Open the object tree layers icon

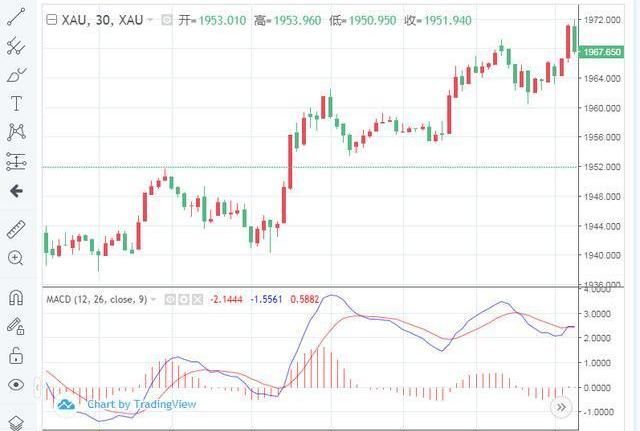pos(16,423)
